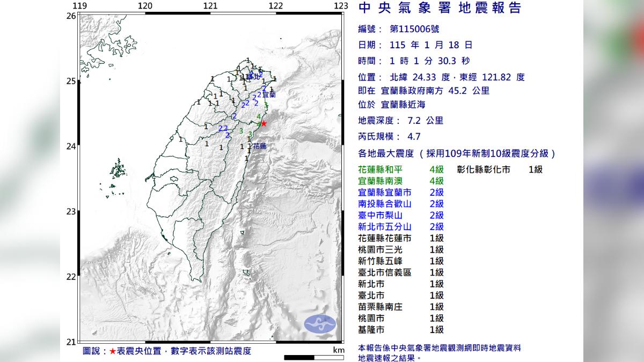Select the 南投縣合歡山 2級 intensity entry
The width and height of the screenshot is (644, 362).
tap(400, 204)
